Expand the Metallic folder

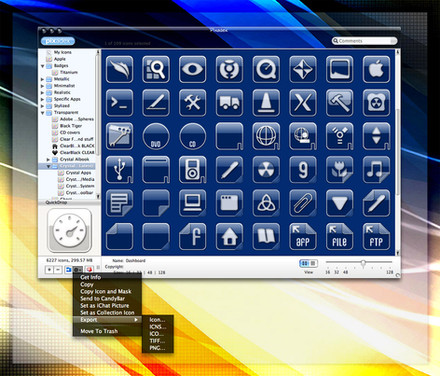point(42,79)
